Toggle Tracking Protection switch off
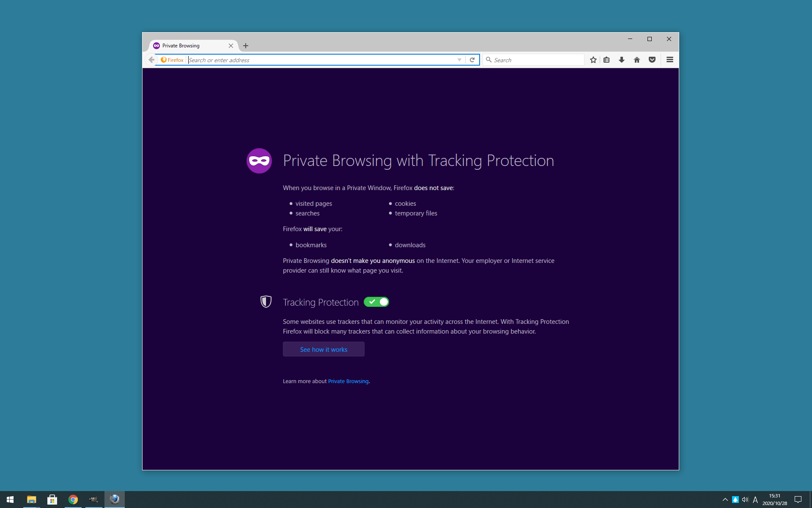812x508 pixels. click(x=376, y=302)
